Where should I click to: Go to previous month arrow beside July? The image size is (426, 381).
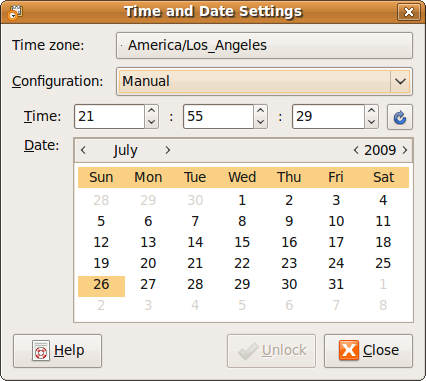click(x=83, y=150)
